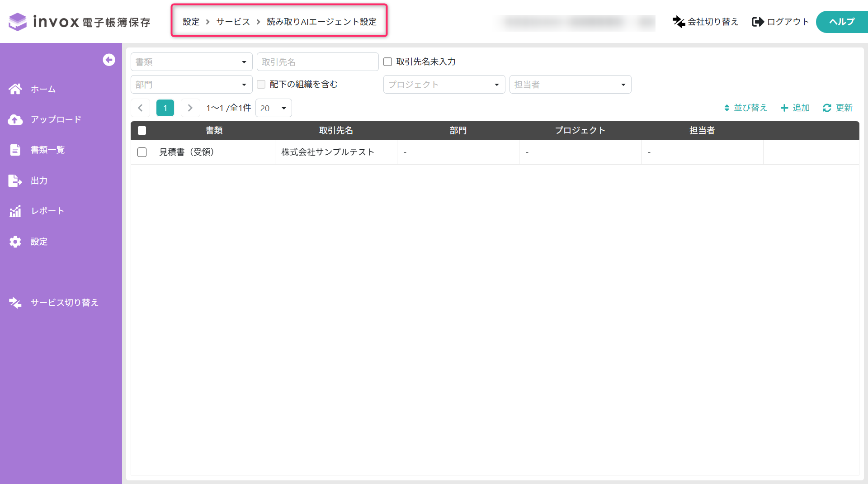Enable the 取引先名未入力 checkbox

(x=387, y=62)
